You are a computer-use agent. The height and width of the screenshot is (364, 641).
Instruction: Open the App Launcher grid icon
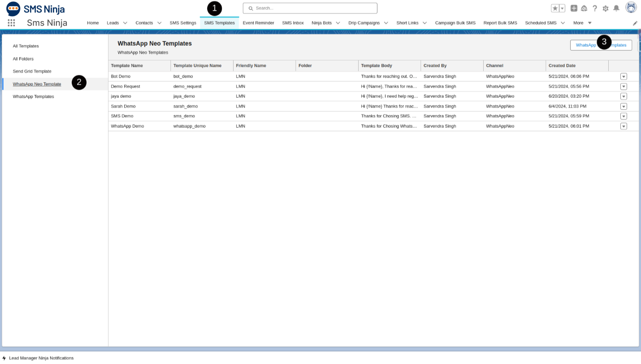tap(11, 23)
